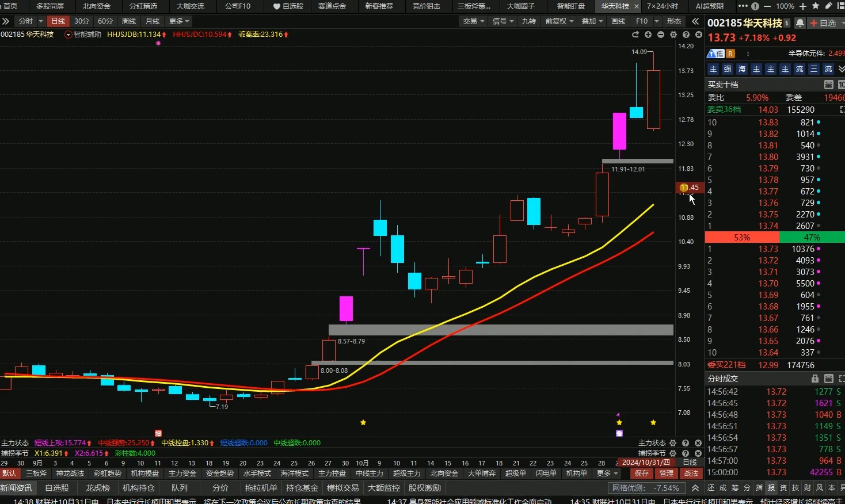Viewport: 845px width, 504px height.
Task: Open main chart help question icon
Action: point(686,35)
